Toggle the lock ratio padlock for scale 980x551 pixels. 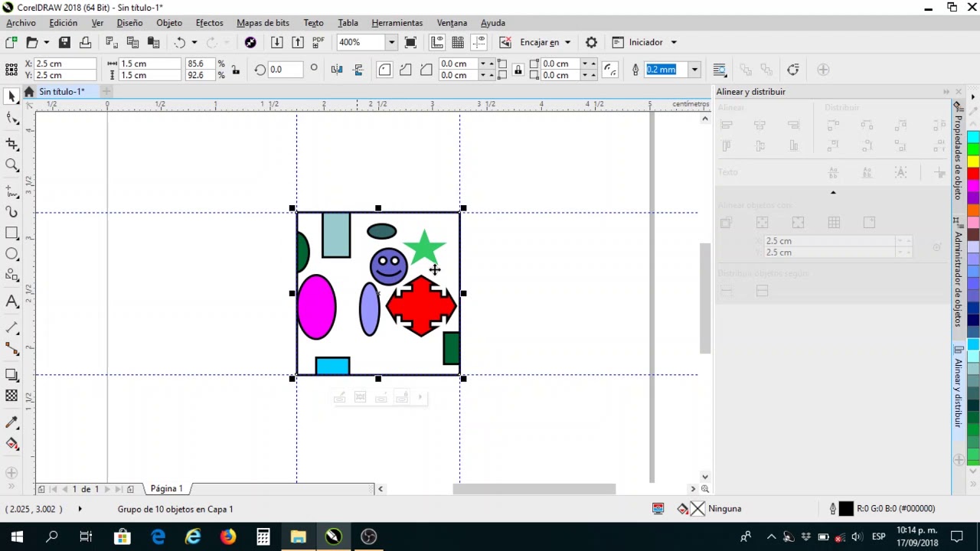click(x=236, y=70)
